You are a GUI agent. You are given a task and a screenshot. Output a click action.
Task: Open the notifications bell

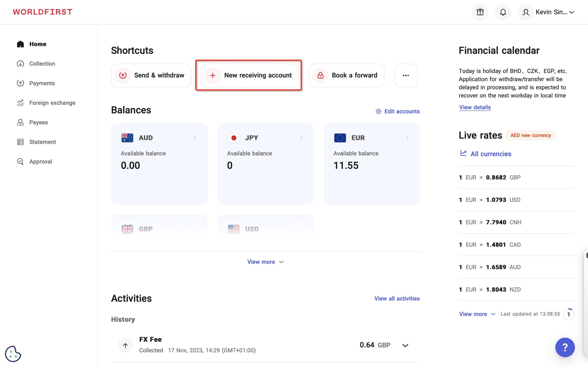coord(503,12)
